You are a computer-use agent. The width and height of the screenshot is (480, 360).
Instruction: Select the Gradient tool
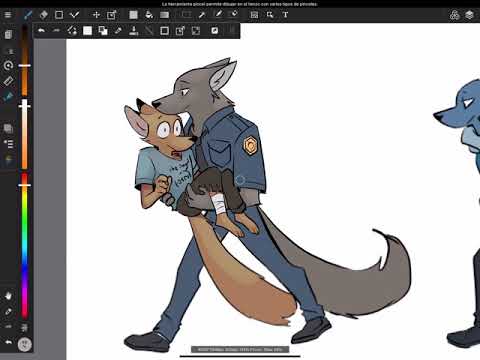coord(164,15)
